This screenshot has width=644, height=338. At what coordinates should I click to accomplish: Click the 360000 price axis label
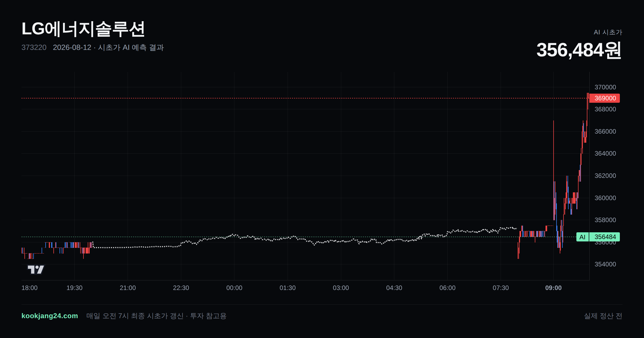click(x=605, y=198)
